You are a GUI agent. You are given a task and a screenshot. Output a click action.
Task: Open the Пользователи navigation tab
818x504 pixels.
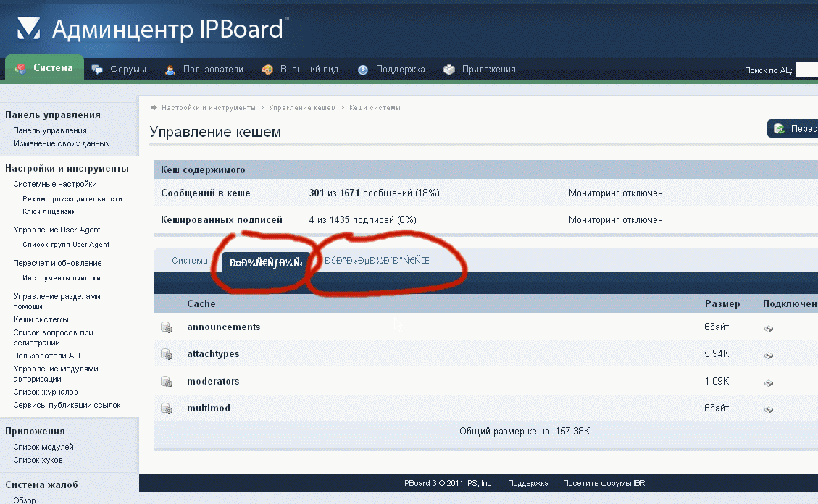(204, 70)
